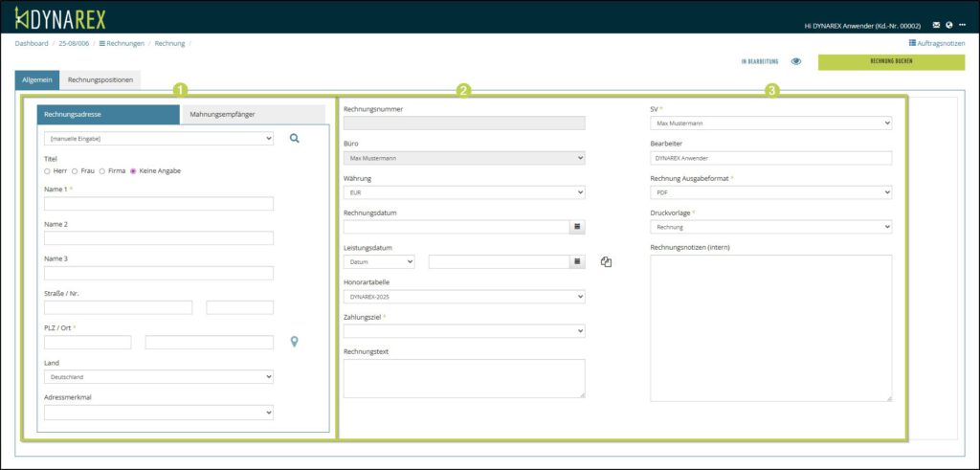Screen dimensions: 980x470
Task: Open the Auftragsnotizen link
Action: pyautogui.click(x=936, y=43)
